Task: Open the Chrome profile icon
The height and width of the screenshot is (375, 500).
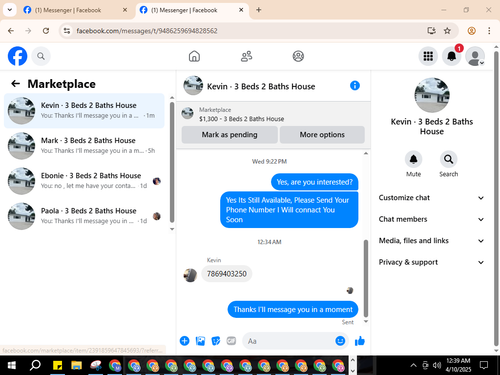Action: pyautogui.click(x=471, y=31)
